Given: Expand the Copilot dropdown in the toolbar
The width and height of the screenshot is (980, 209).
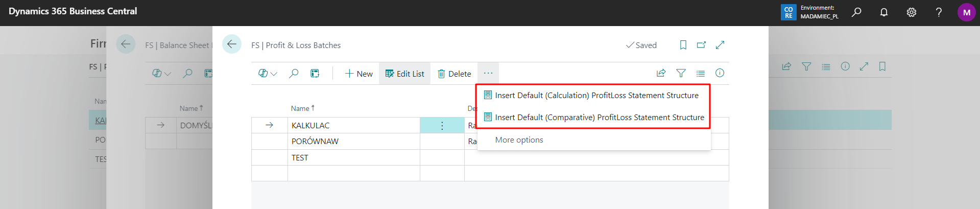Looking at the screenshot, I should coord(268,74).
